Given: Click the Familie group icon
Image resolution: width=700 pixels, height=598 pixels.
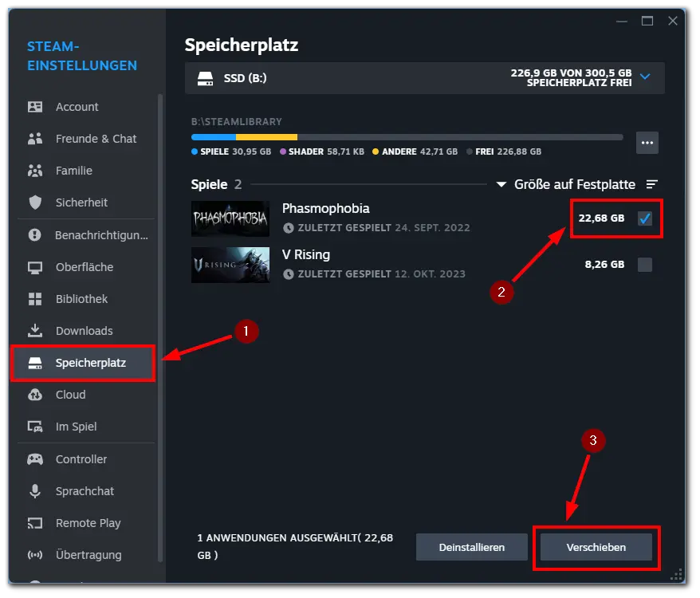Looking at the screenshot, I should click(35, 171).
